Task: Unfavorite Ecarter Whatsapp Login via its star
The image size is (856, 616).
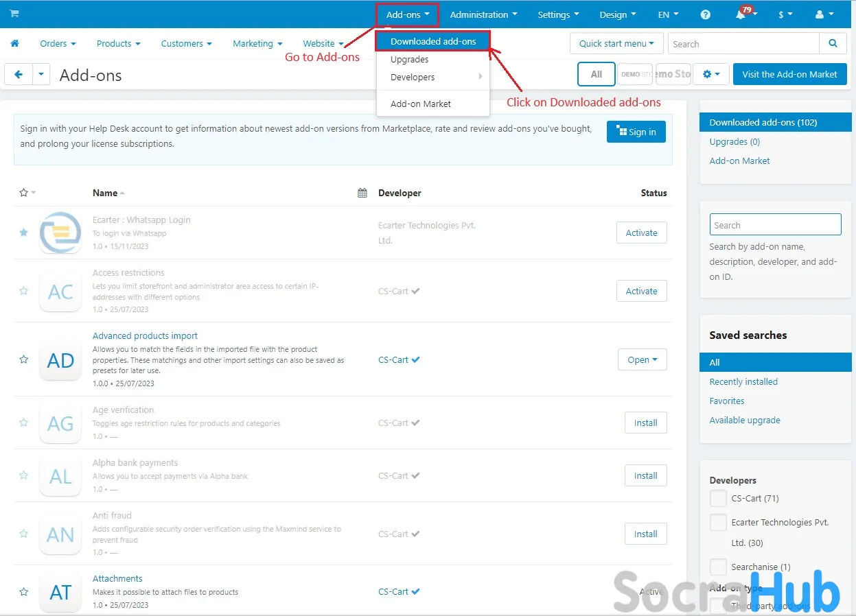Action: (23, 233)
